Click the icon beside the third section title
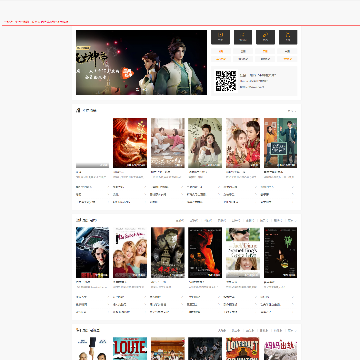Image resolution: width=360 pixels, height=360 pixels. click(x=78, y=330)
